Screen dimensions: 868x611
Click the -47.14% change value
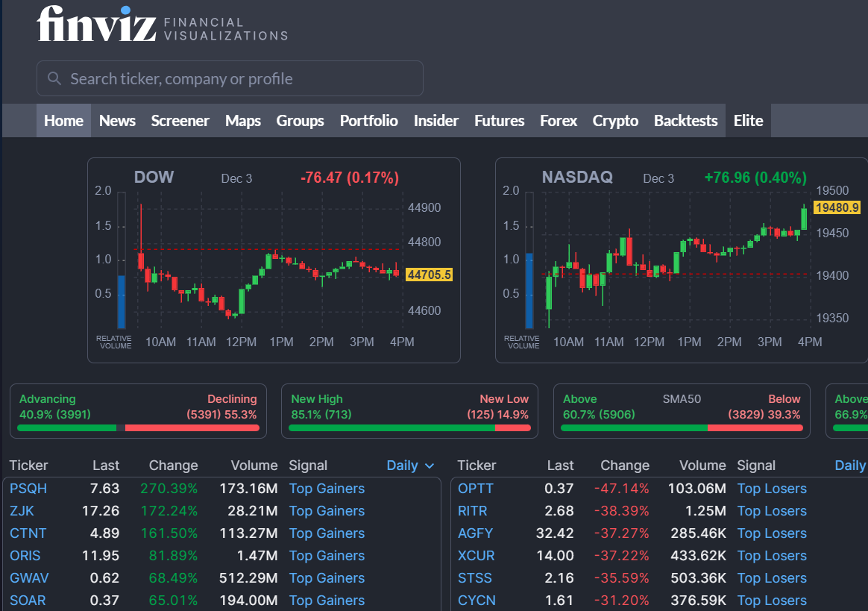[x=622, y=489]
